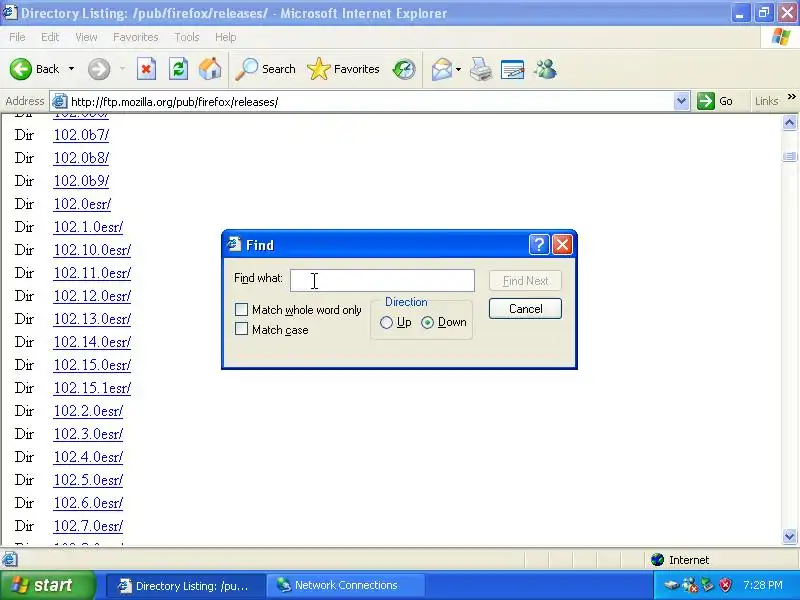This screenshot has height=600, width=800.
Task: Switch to Network Connections taskbar button
Action: [347, 586]
